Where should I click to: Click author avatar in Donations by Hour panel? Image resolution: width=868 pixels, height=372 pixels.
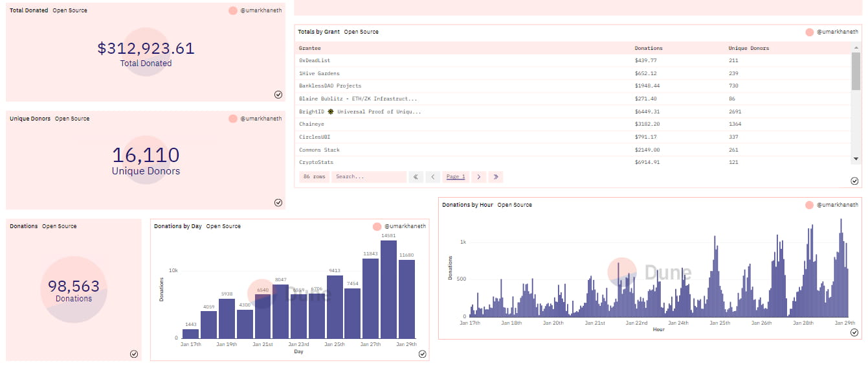click(x=809, y=205)
